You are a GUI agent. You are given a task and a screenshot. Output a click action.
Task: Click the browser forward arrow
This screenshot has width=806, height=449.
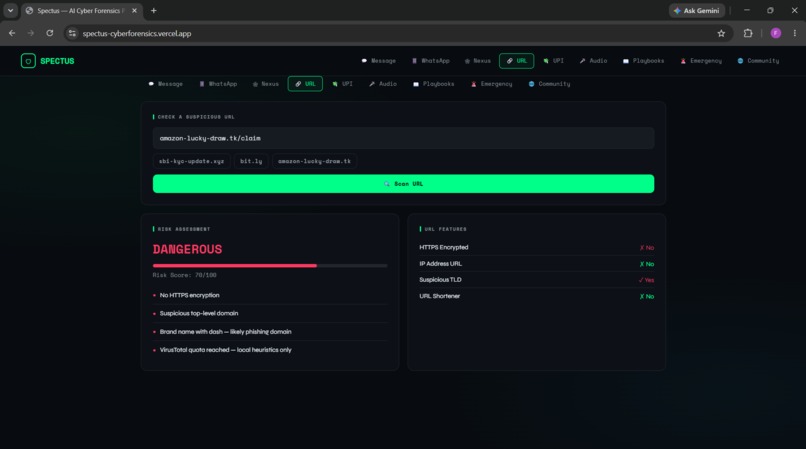pyautogui.click(x=31, y=33)
